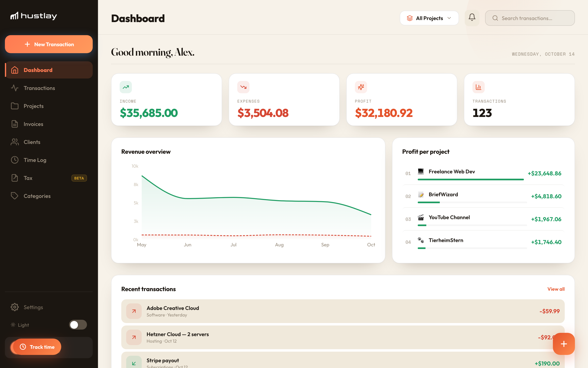Open Time Log

point(49,160)
